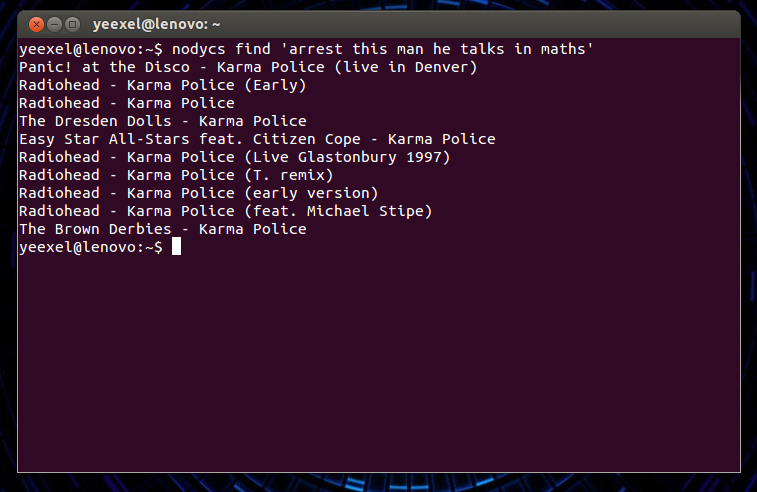The width and height of the screenshot is (757, 492).
Task: Select the 'Radiohead - Karma Police (Early)' line
Action: (163, 85)
